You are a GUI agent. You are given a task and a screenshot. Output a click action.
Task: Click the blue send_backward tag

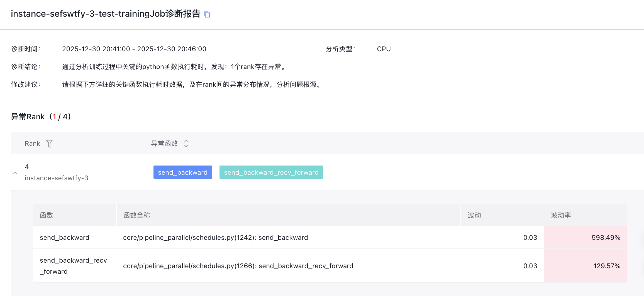point(183,172)
